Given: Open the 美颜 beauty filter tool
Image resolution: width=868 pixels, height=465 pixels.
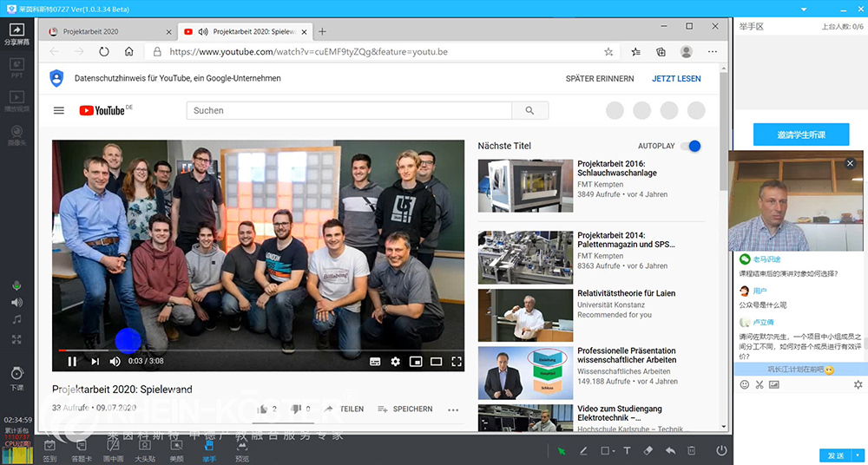Looking at the screenshot, I should point(176,450).
